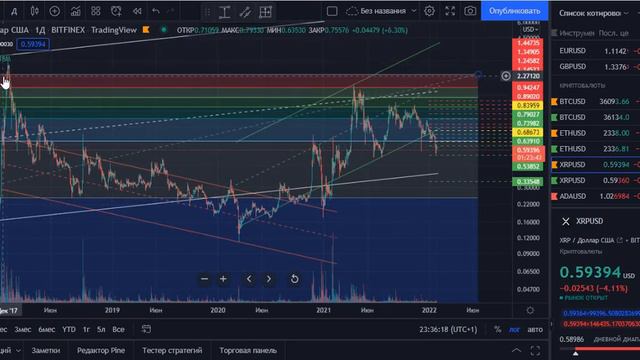Image resolution: width=640 pixels, height=360 pixels.
Task: Click the yellow 0.83959 price label
Action: (x=527, y=106)
